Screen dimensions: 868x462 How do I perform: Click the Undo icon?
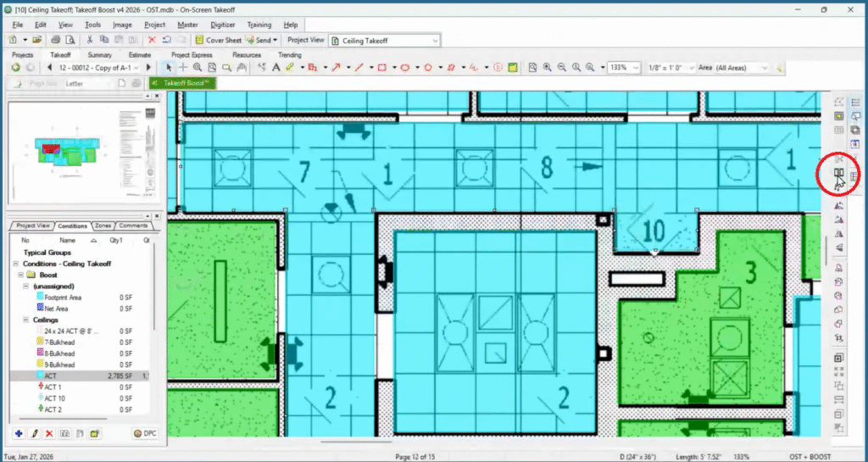[167, 40]
